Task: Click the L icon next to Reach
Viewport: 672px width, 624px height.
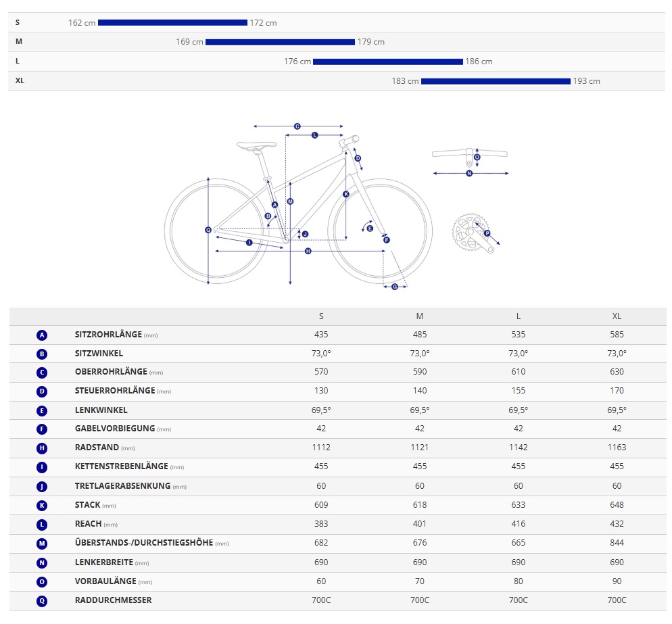Action: coord(42,524)
